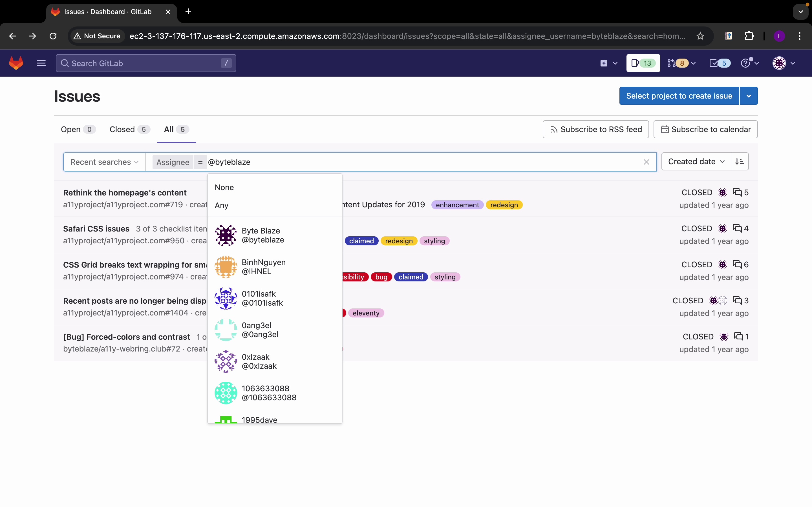Open the issues counter showing 13

coord(643,63)
